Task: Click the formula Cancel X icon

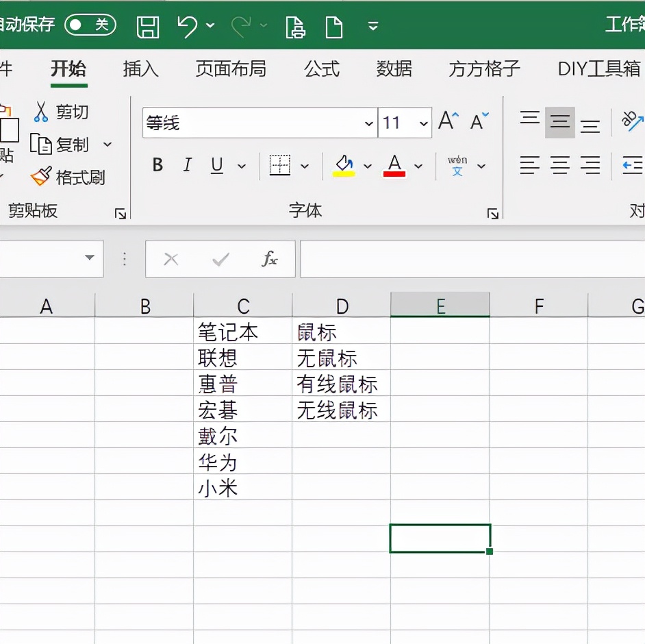Action: click(170, 259)
